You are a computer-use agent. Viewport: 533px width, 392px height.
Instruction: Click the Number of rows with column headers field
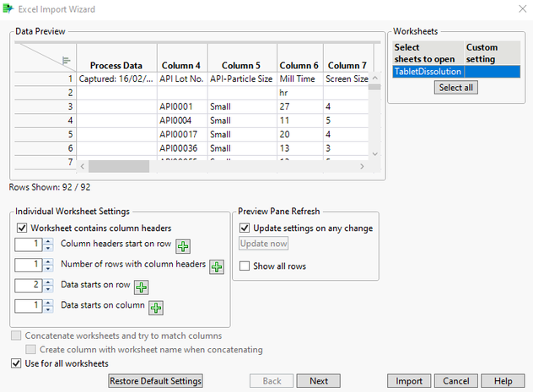(29, 265)
